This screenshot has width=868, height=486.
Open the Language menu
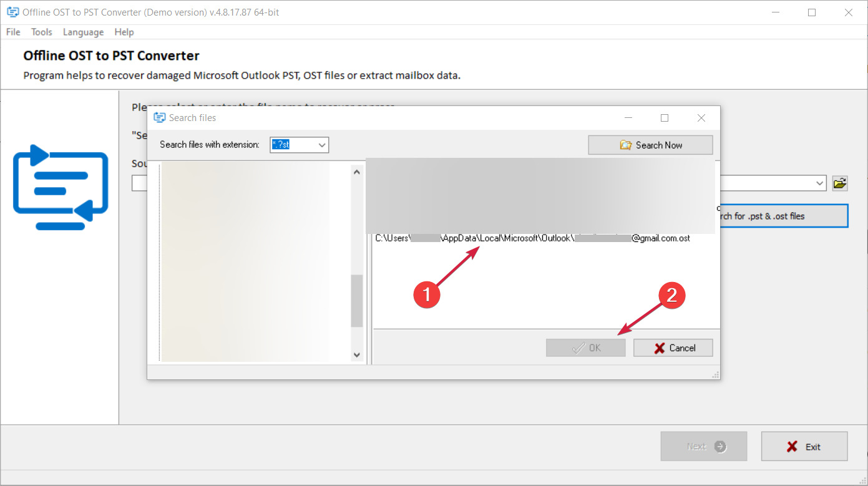point(83,32)
